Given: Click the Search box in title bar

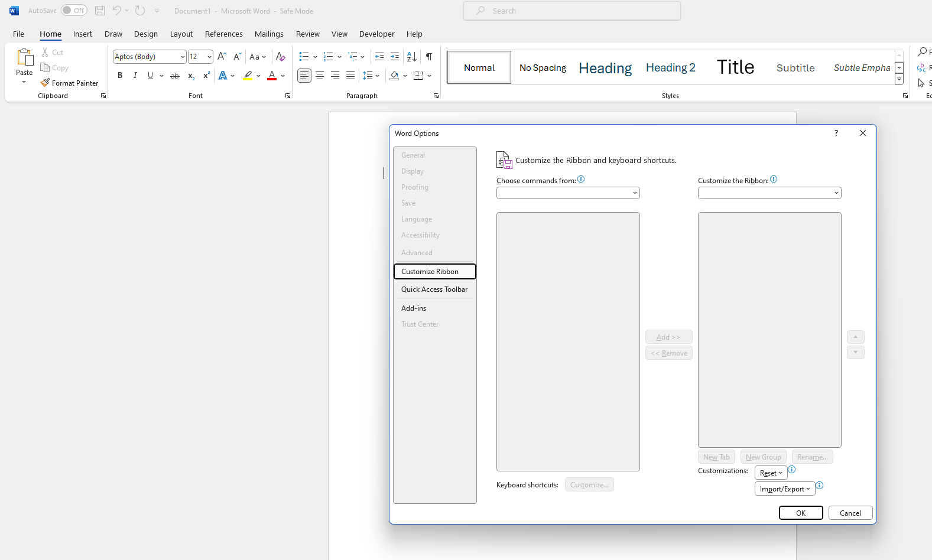Looking at the screenshot, I should [x=572, y=11].
